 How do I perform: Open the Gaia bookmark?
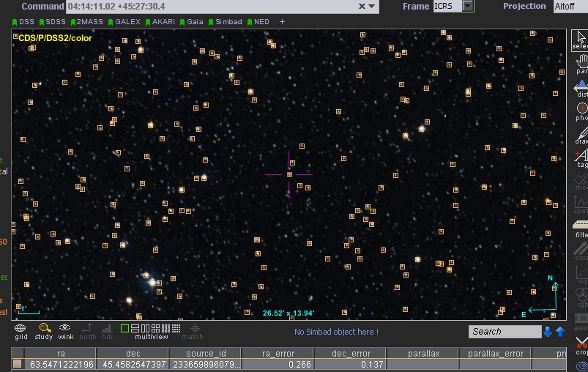tap(195, 22)
